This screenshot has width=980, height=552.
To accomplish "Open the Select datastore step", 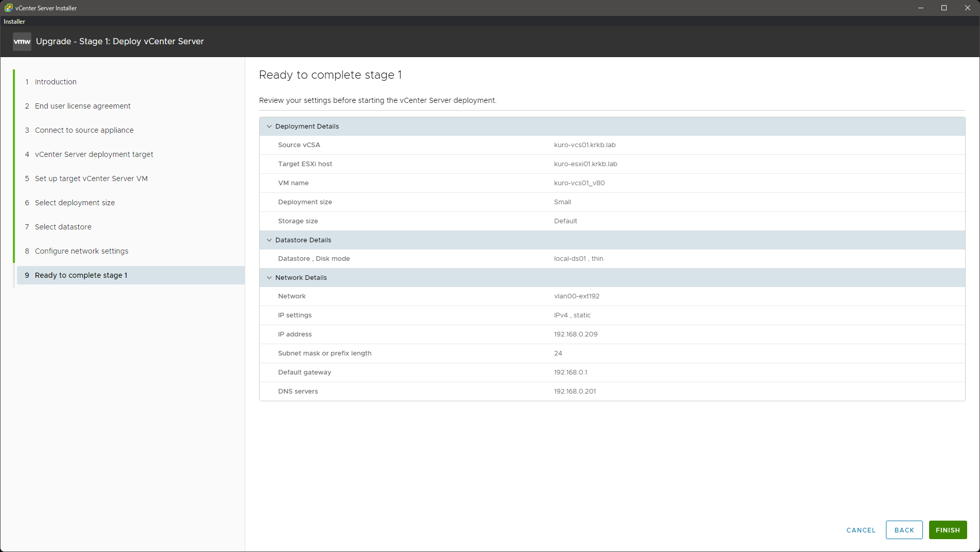I will click(63, 227).
